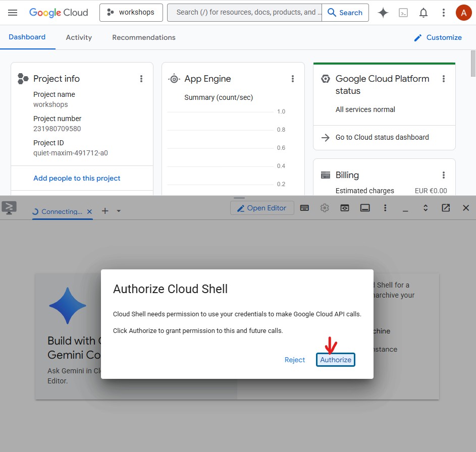Open Billing card options menu
The image size is (476, 452).
(444, 175)
